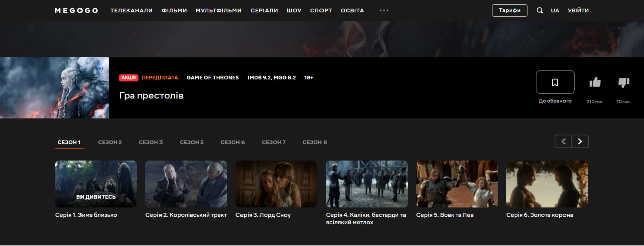Play episode 3 Лорд Сноу thumbnail
This screenshot has width=644, height=246.
point(276,184)
